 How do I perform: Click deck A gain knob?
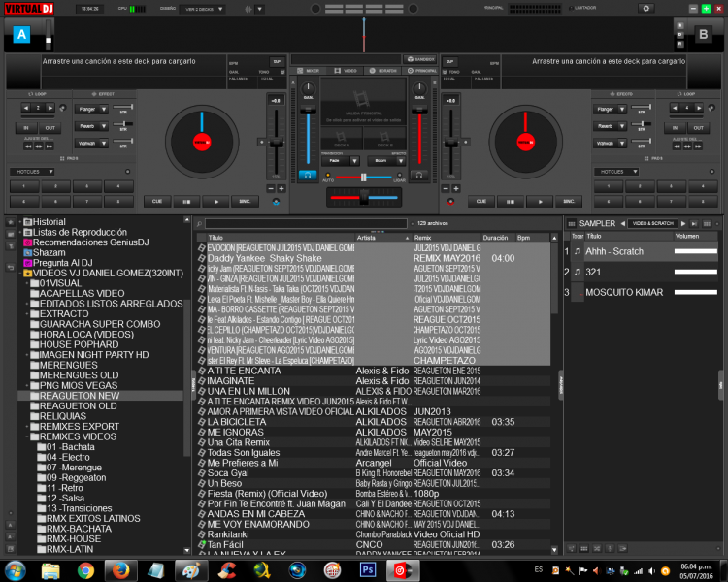pyautogui.click(x=309, y=88)
